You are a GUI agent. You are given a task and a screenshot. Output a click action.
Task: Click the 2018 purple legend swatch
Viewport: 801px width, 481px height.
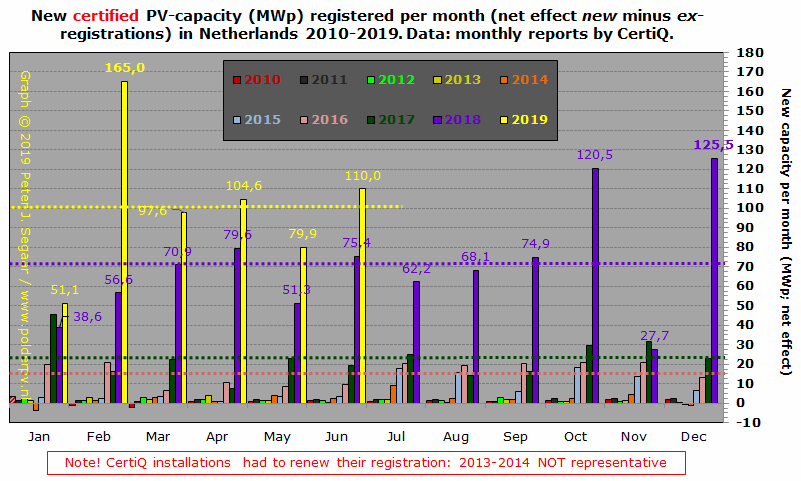click(438, 120)
